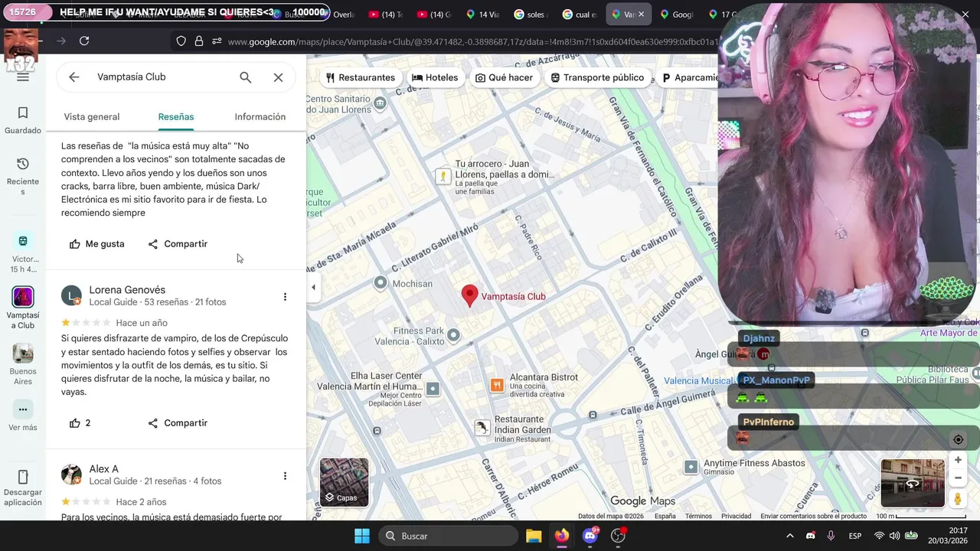This screenshot has width=980, height=551.
Task: Select Vamptasía Club sidebar thumbnail
Action: (23, 297)
